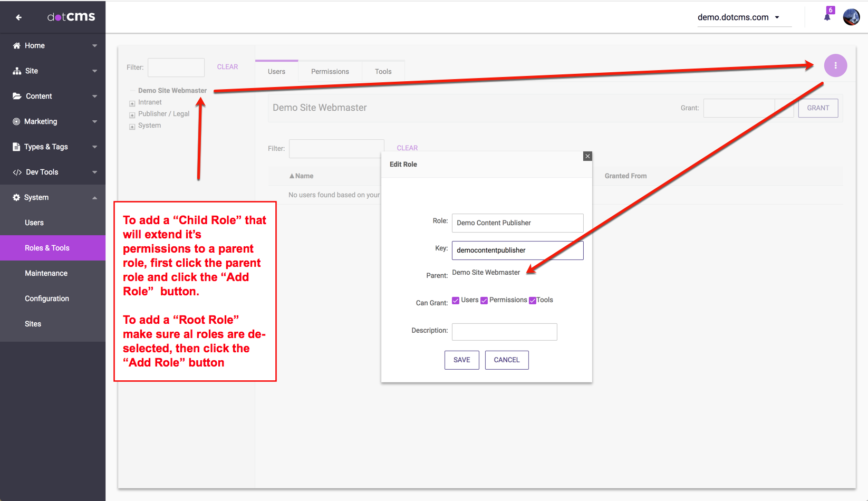Uncheck the Users can-grant checkbox
This screenshot has width=868, height=501.
click(x=456, y=301)
